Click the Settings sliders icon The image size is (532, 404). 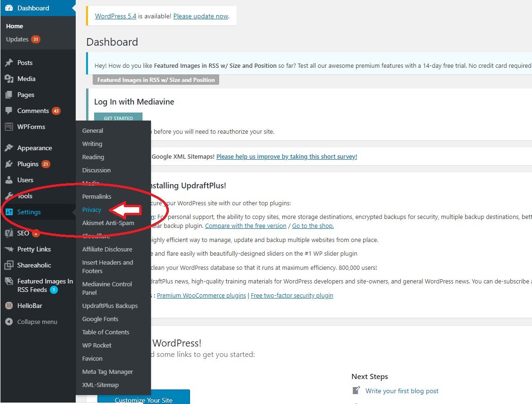[x=9, y=212]
